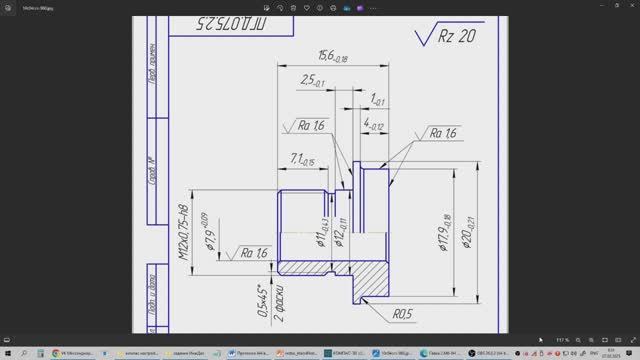This screenshot has width=640, height=360.
Task: Click the actual-size icon in bottom bar
Action: coord(618,340)
